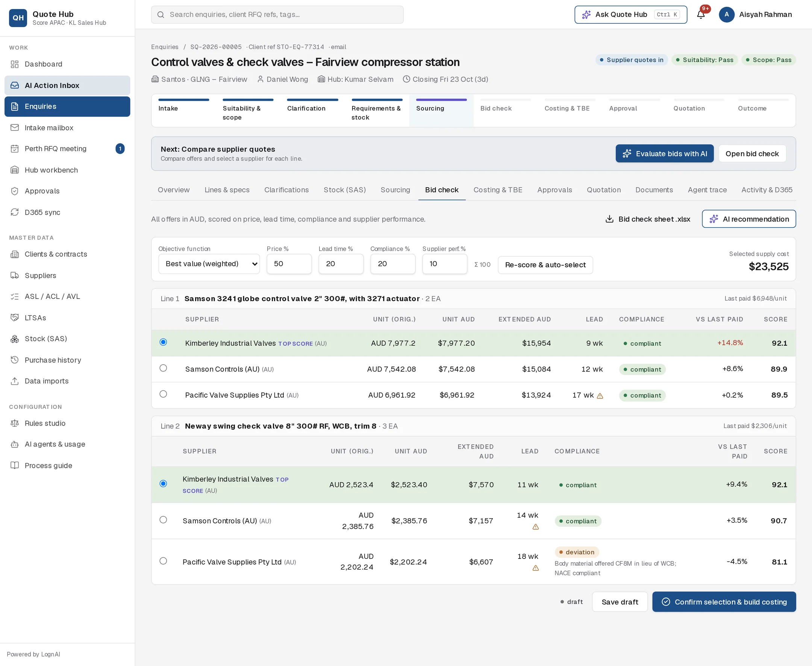The height and width of the screenshot is (666, 812).
Task: Open the Costing & TBE tab
Action: [498, 190]
